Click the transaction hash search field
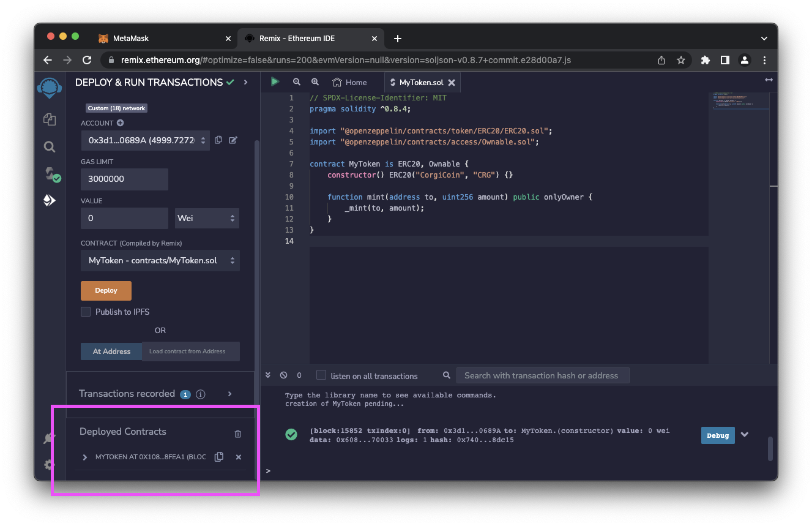The height and width of the screenshot is (526, 812). 543,375
